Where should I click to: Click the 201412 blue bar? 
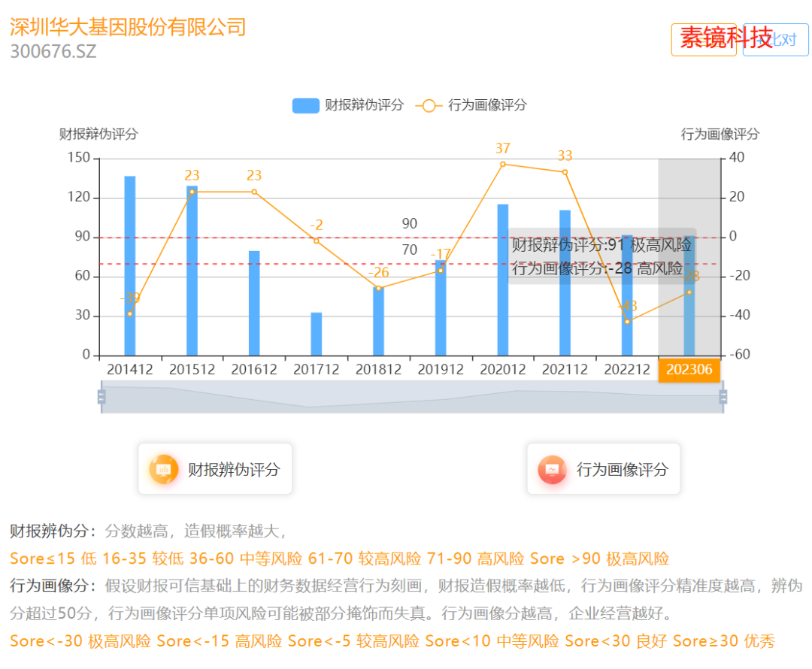[130, 265]
